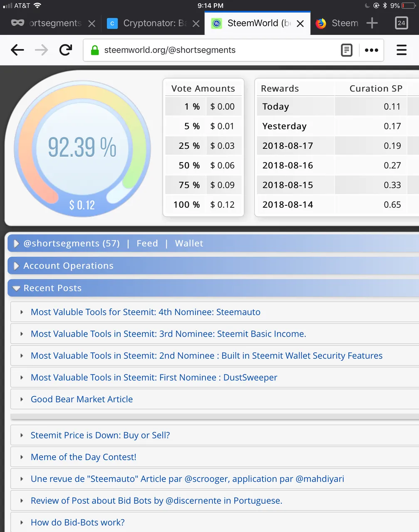
Task: Expand arrow for Review of Post about Bid Bots
Action: point(22,501)
